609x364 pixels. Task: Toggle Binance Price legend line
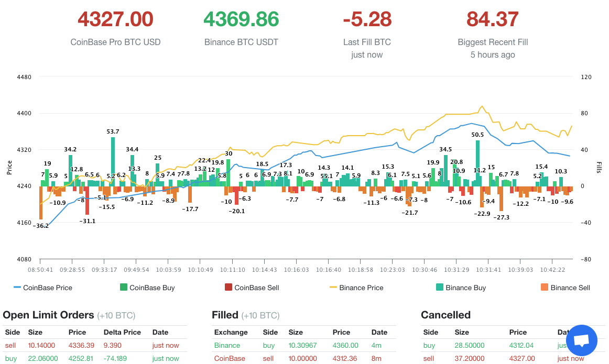[356, 288]
